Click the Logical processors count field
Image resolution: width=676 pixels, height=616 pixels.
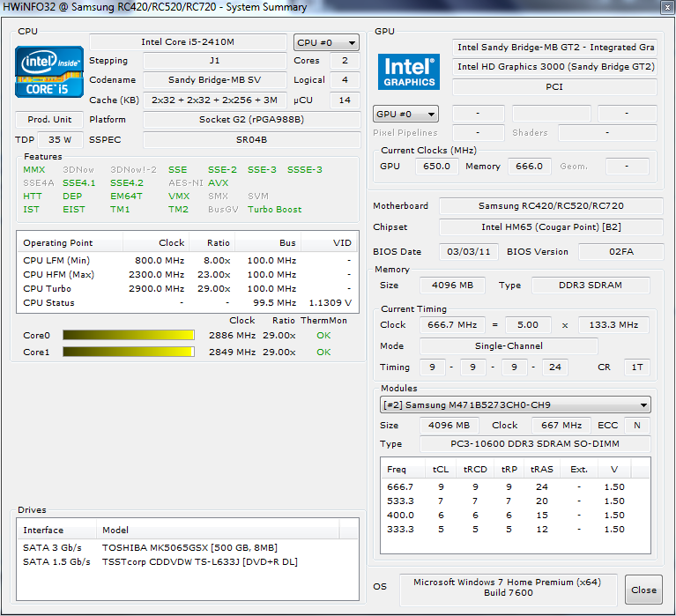pyautogui.click(x=345, y=79)
